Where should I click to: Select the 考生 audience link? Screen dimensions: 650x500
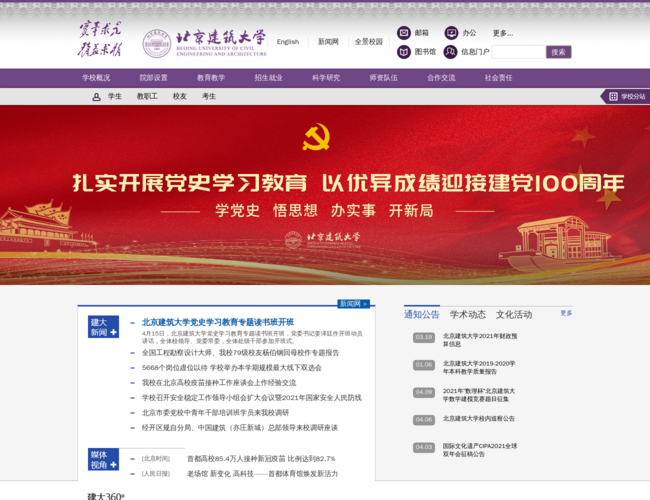pyautogui.click(x=209, y=96)
